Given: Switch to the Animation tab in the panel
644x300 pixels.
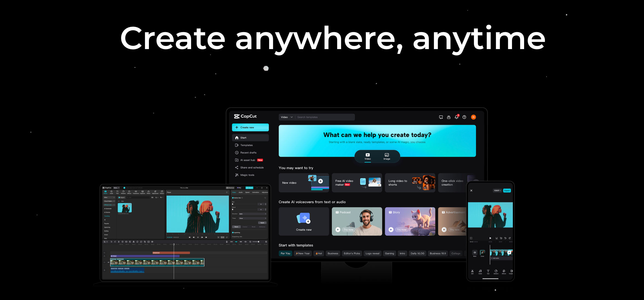Looking at the screenshot, I should pos(256,192).
